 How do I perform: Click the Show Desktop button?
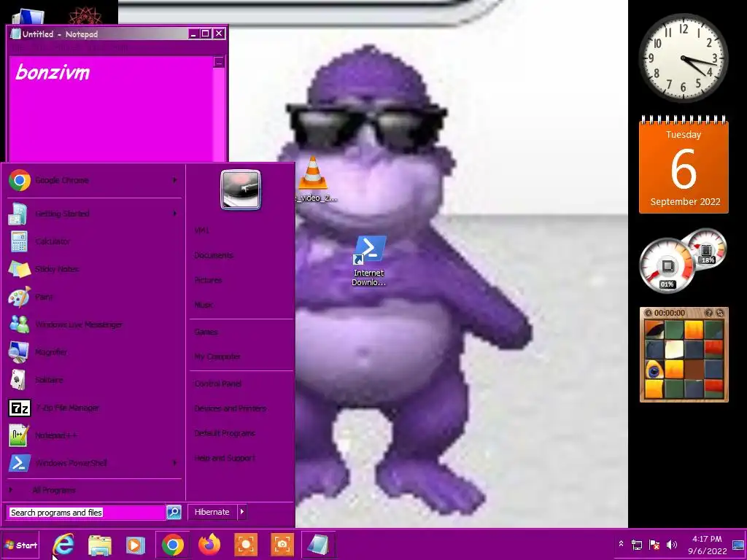739,545
